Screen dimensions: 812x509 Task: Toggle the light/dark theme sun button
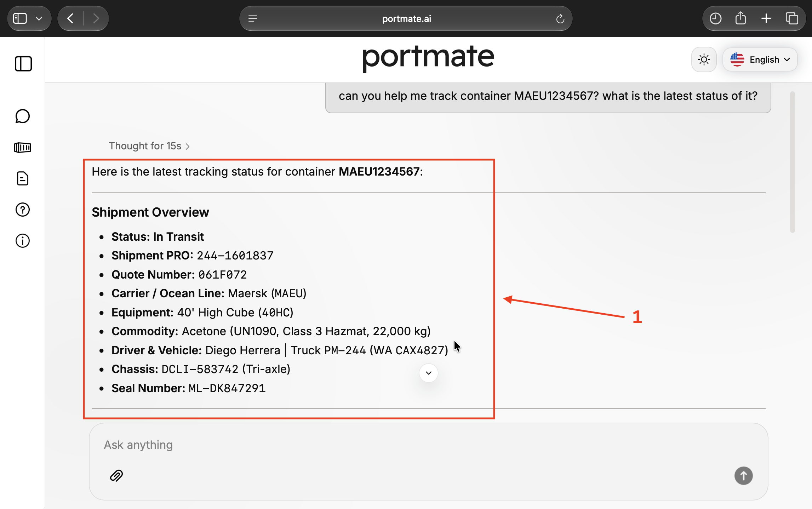tap(704, 59)
